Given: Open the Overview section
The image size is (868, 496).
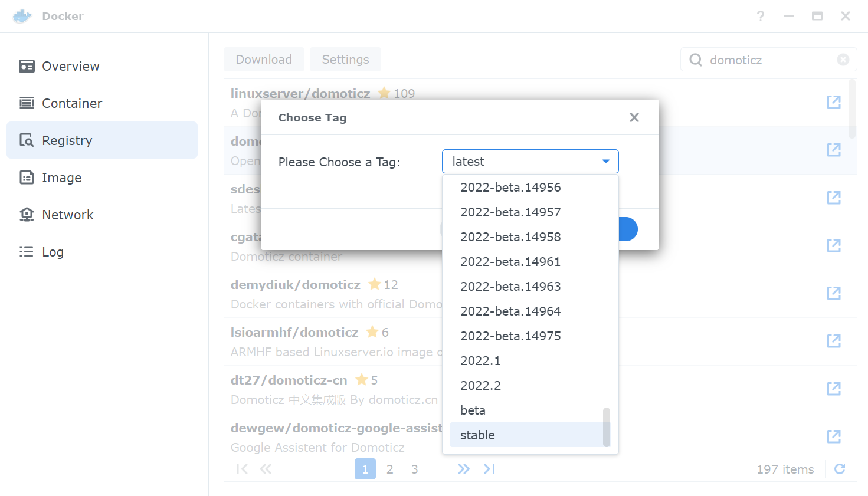Looking at the screenshot, I should [x=102, y=66].
